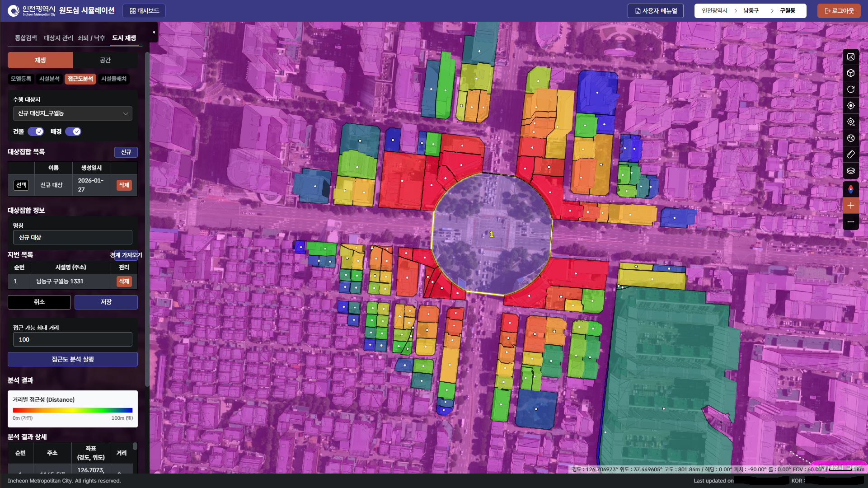Zoom out with the minus button
The height and width of the screenshot is (488, 868).
tap(850, 222)
